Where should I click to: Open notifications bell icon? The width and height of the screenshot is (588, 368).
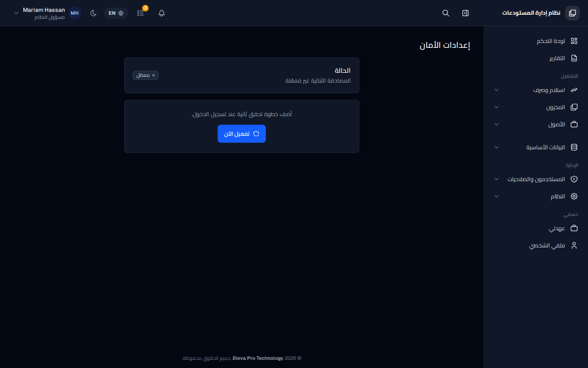162,13
